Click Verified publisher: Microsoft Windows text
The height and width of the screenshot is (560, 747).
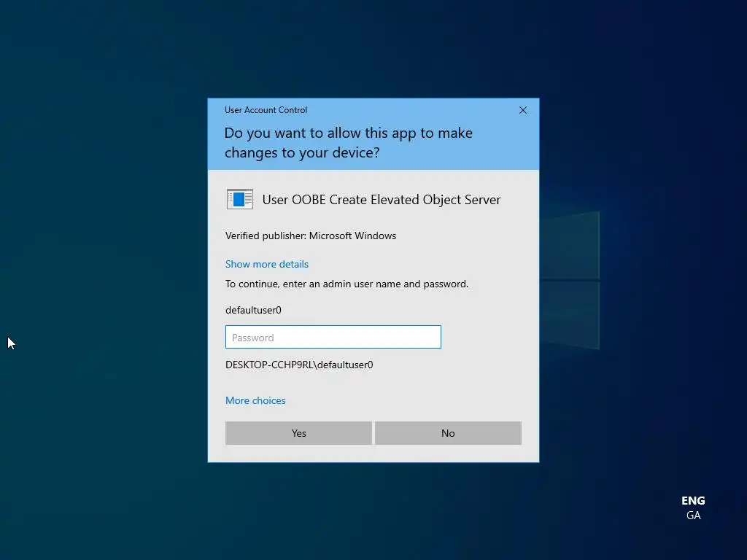311,236
